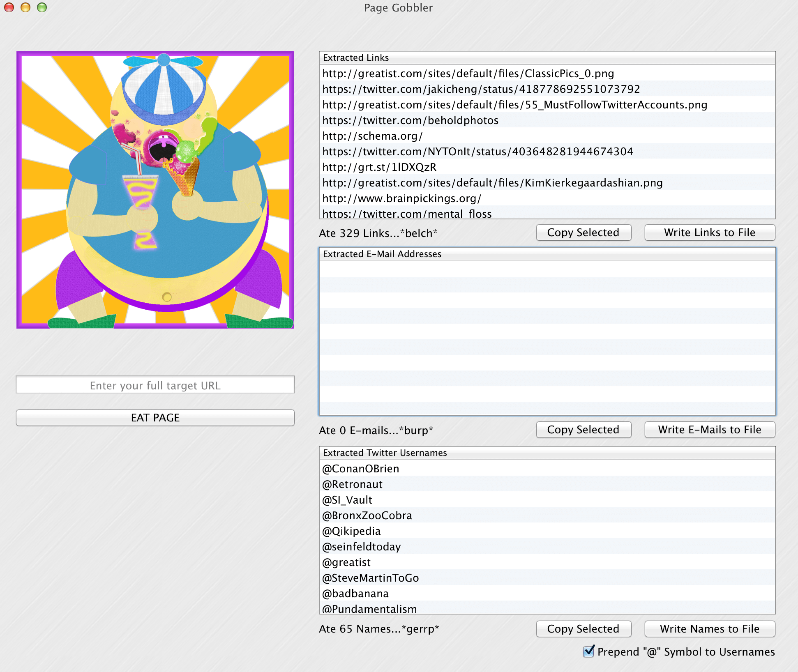Select the @BronxZooCobra username

367,515
